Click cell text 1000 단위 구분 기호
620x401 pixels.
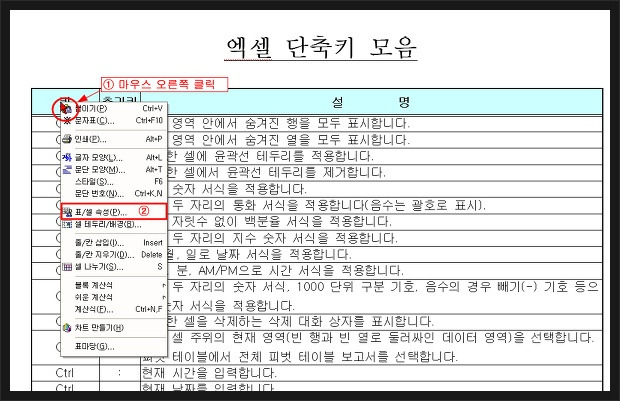click(x=355, y=286)
